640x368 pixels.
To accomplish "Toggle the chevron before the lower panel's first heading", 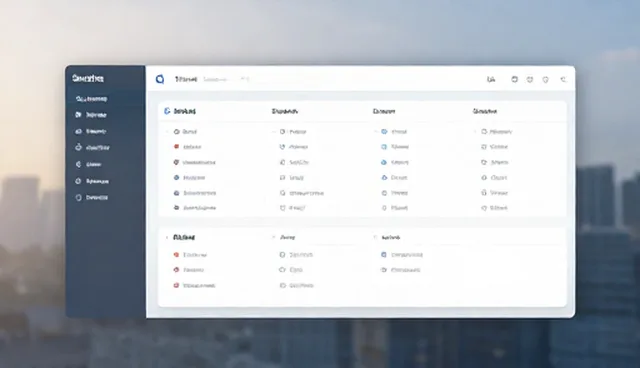I will [x=167, y=237].
